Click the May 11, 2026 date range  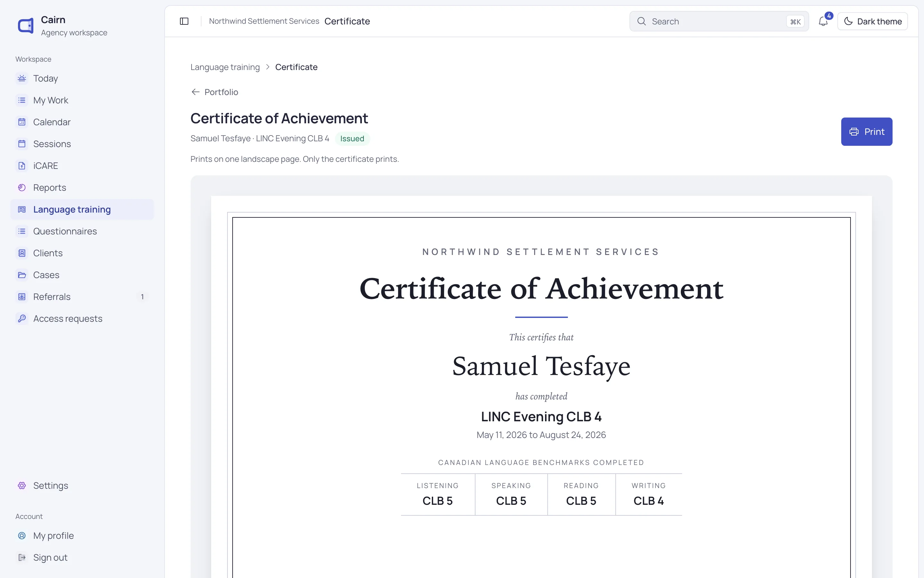point(541,435)
